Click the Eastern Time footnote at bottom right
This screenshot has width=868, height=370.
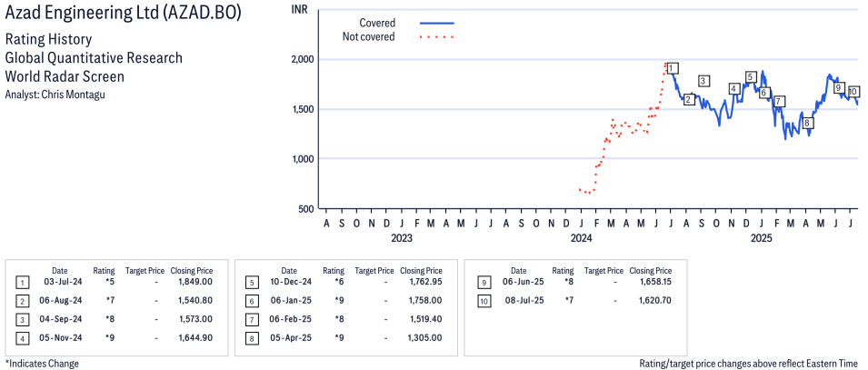point(750,364)
